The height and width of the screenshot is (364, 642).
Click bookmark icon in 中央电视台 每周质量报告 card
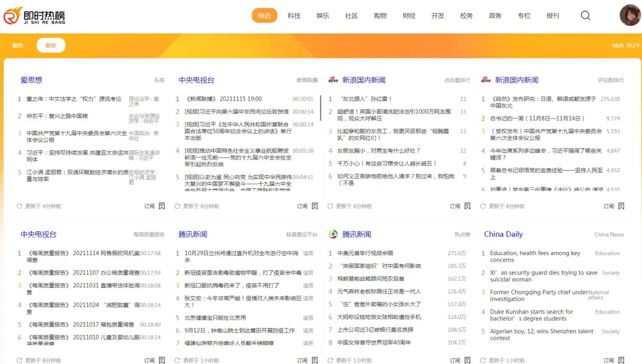162,360
